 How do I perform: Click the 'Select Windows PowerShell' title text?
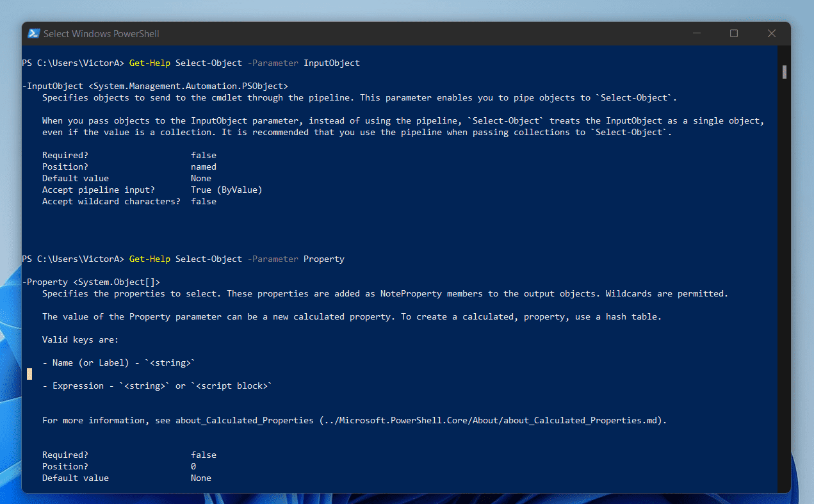(101, 33)
